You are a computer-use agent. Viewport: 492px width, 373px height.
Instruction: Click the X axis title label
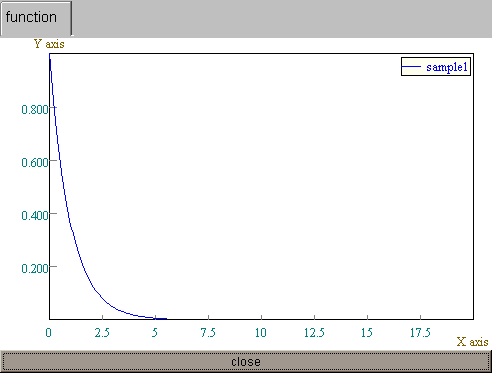click(x=472, y=342)
